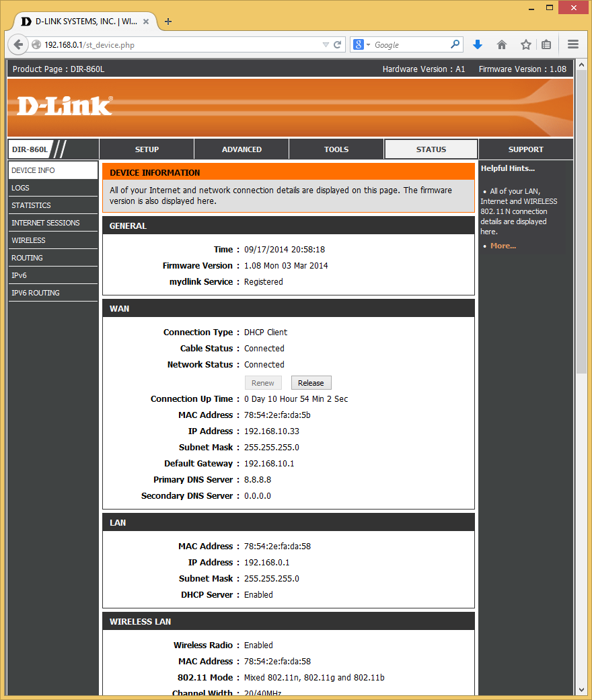
Task: Open a new tab with plus button
Action: (168, 22)
